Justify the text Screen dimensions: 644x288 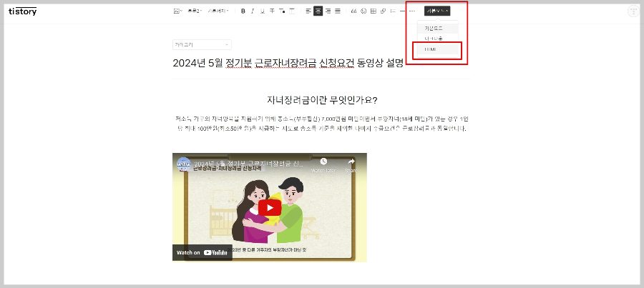[338, 11]
